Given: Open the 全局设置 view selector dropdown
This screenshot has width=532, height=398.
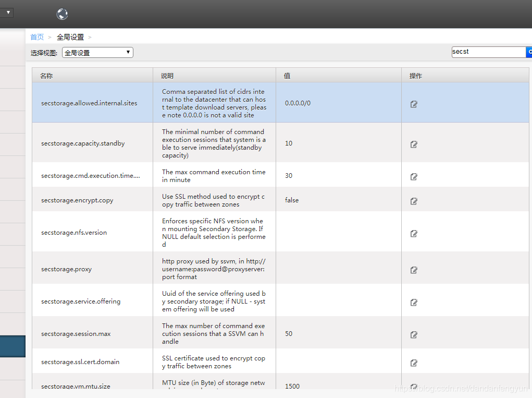Looking at the screenshot, I should pos(98,52).
